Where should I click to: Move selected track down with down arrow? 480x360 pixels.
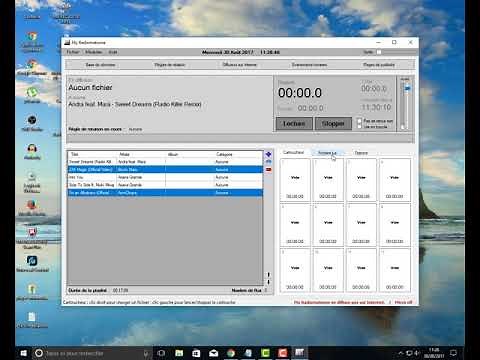coord(269,282)
